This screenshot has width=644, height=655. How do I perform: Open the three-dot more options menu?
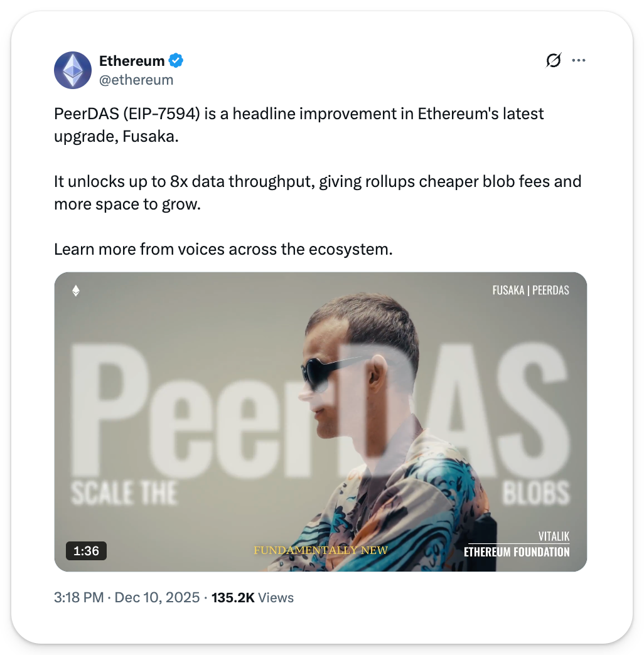(x=578, y=61)
